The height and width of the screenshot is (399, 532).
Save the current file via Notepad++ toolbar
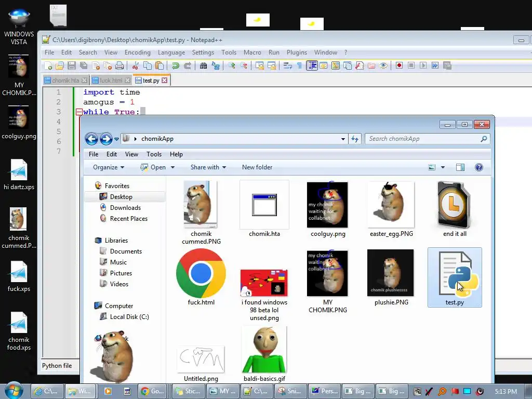pos(72,65)
